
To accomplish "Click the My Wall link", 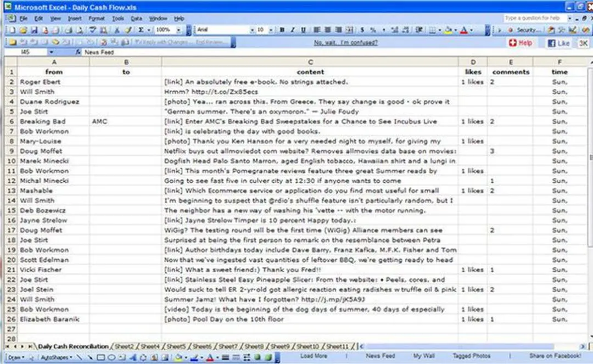I will point(423,356).
